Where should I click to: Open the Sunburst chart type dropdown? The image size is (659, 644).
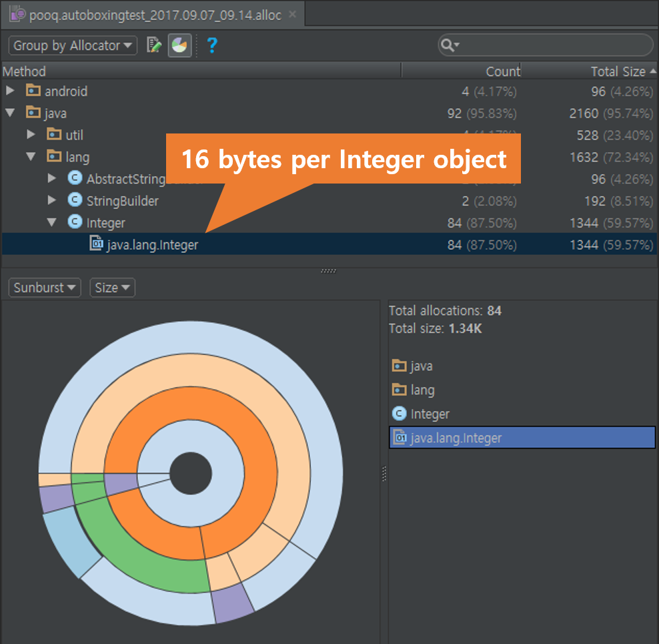(x=45, y=288)
